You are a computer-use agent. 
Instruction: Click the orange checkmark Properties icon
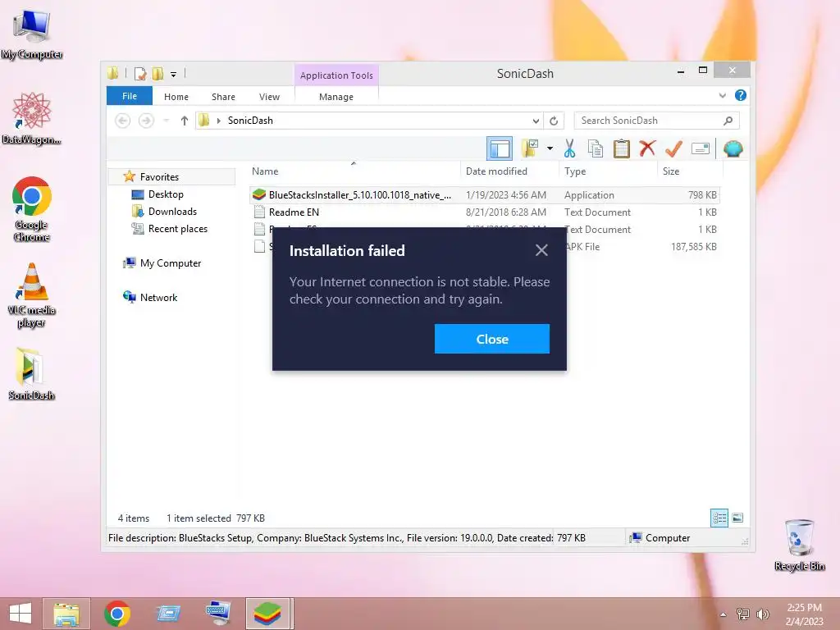tap(673, 148)
